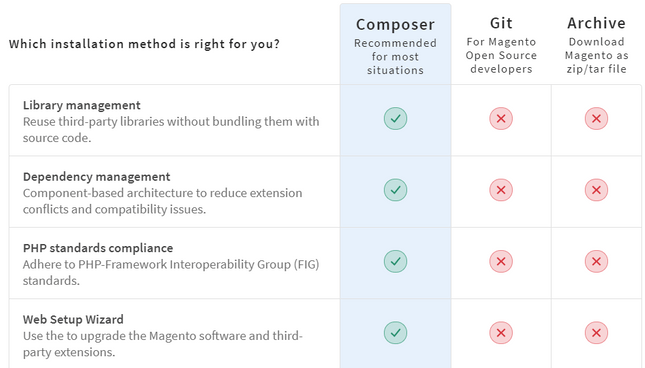Image resolution: width=645 pixels, height=368 pixels.
Task: Click Archive cross icon for PHP standards compliance
Action: pos(596,262)
